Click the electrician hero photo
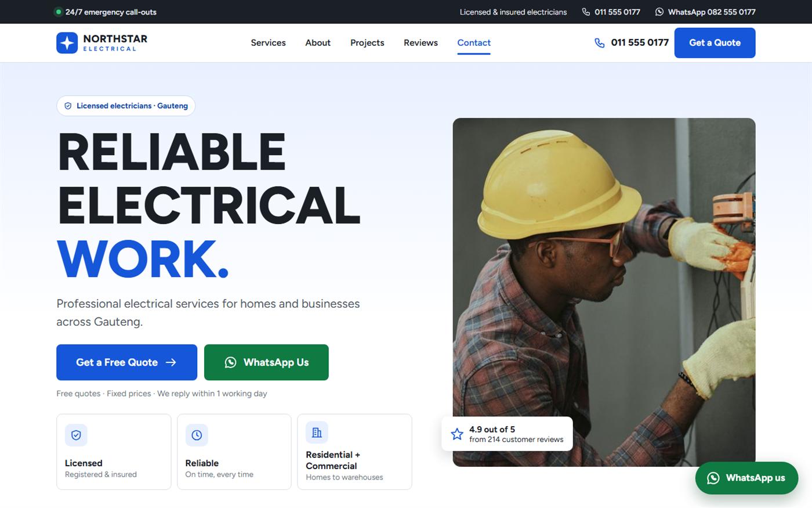The height and width of the screenshot is (508, 812). click(x=604, y=292)
